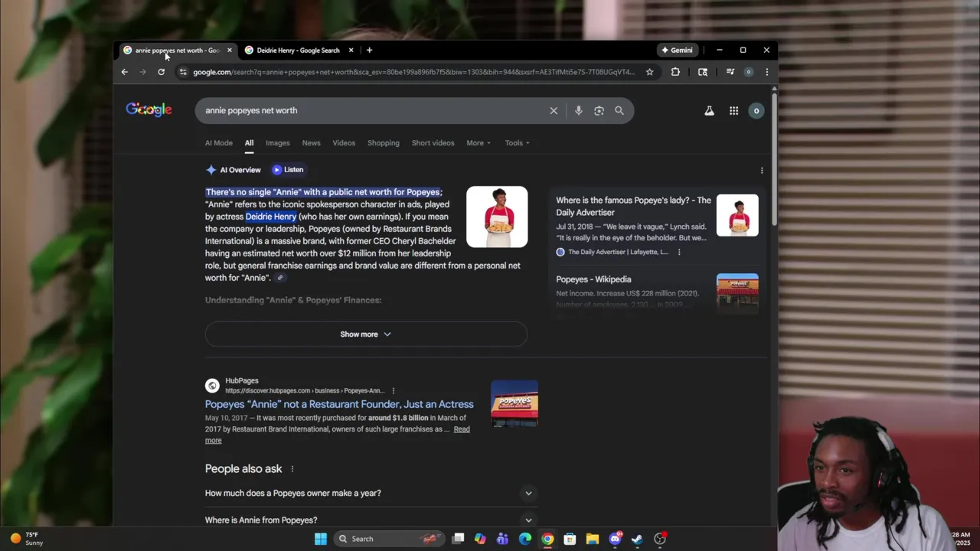Image resolution: width=980 pixels, height=551 pixels.
Task: Open the Shopping results tab
Action: (x=384, y=143)
